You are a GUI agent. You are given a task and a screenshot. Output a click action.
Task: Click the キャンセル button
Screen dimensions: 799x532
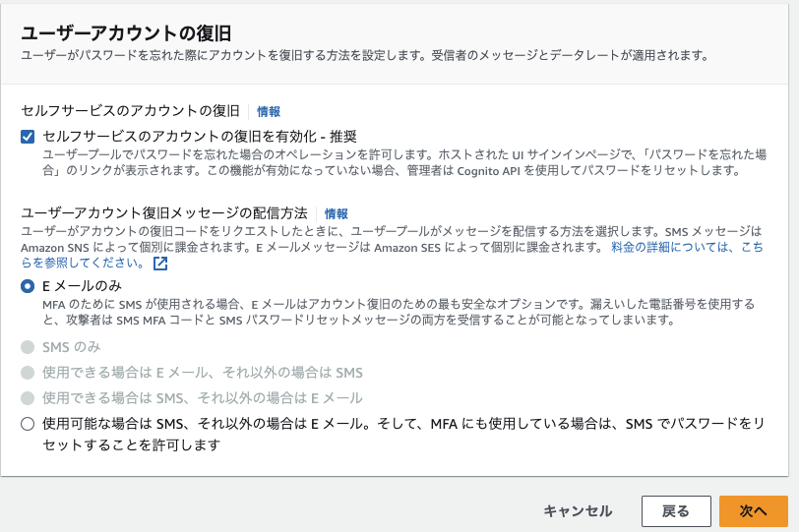(578, 511)
